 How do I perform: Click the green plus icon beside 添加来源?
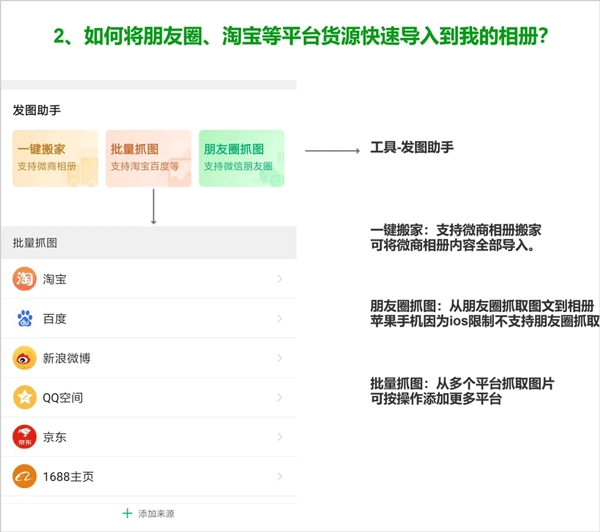click(x=127, y=513)
